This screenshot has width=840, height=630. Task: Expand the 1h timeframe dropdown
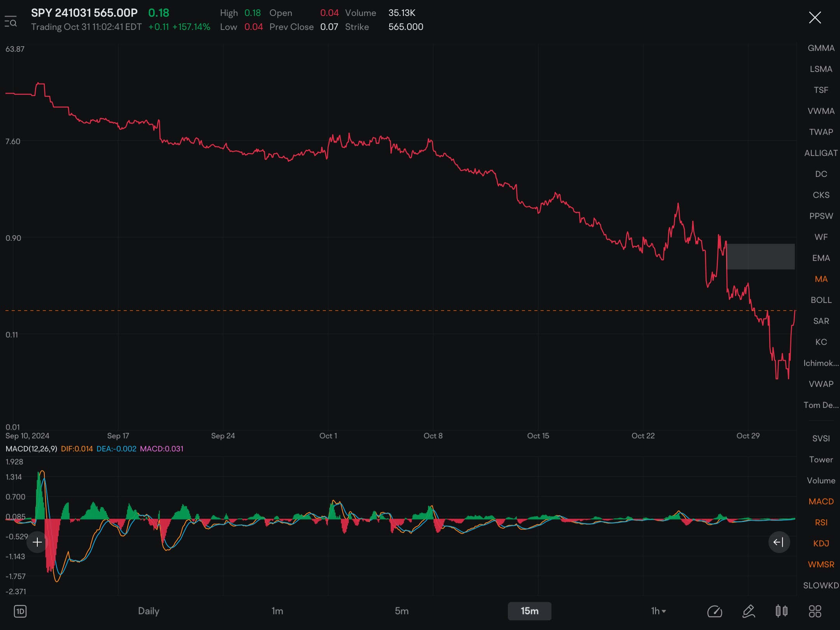pos(658,611)
